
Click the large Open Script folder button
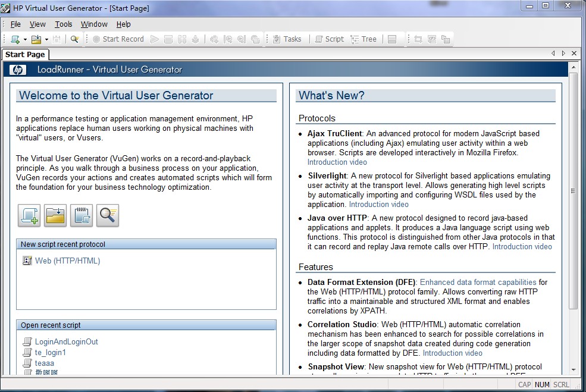coord(55,215)
